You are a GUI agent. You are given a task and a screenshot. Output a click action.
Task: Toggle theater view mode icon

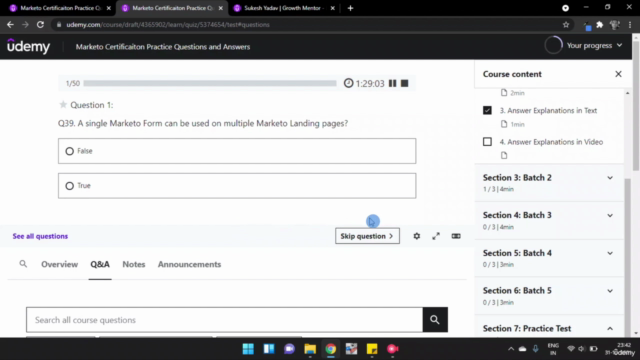coord(456,236)
